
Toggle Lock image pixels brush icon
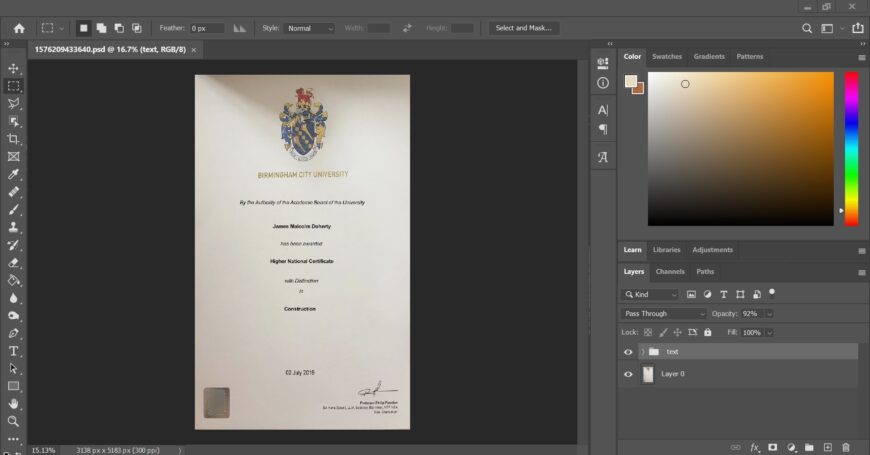pyautogui.click(x=663, y=332)
